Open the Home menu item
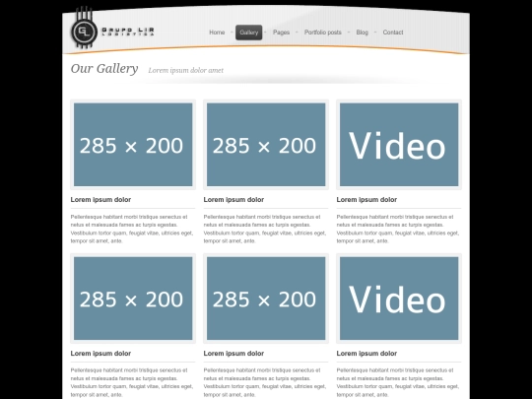 [x=217, y=33]
